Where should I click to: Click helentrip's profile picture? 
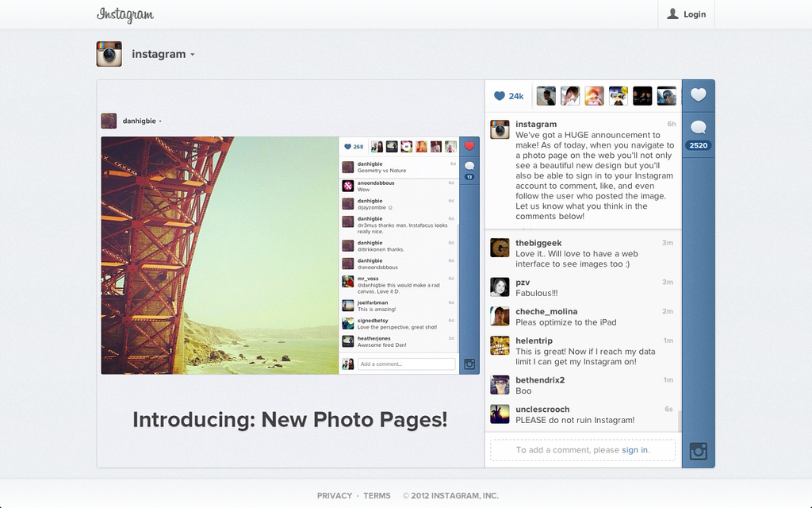click(500, 345)
